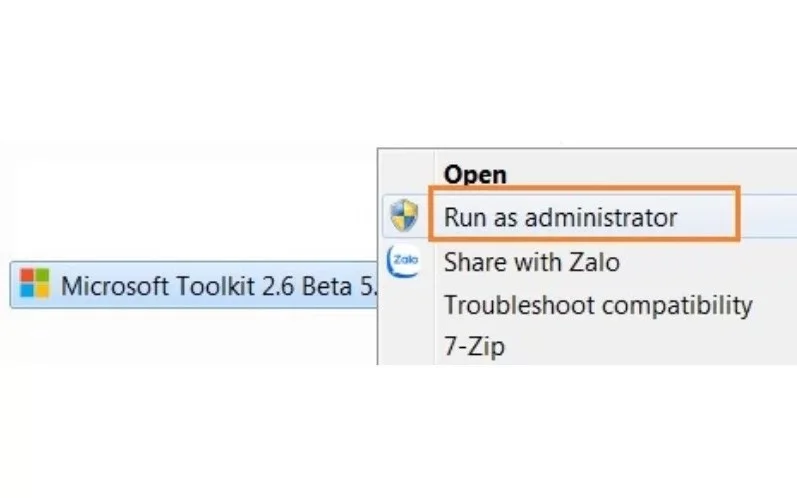The height and width of the screenshot is (498, 797).
Task: Select the Microsoft Toolkit 2.6 Beta file name
Action: click(x=220, y=286)
